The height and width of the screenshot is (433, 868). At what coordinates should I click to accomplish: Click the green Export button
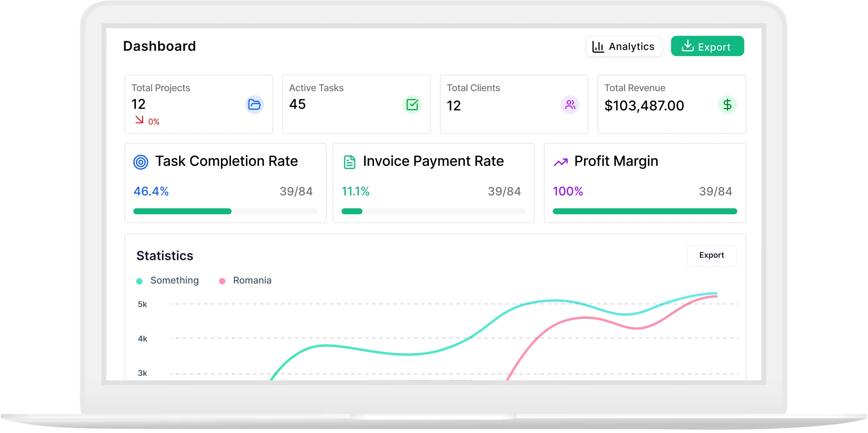coord(707,46)
